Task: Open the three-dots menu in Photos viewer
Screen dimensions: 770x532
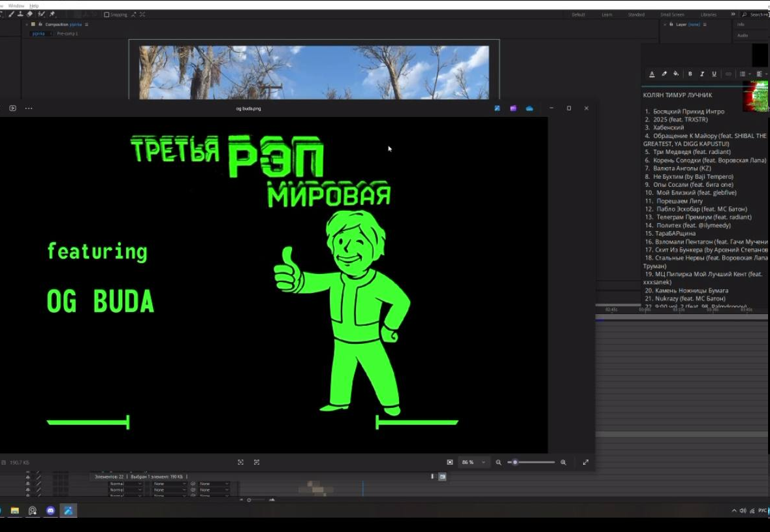Action: (29, 108)
